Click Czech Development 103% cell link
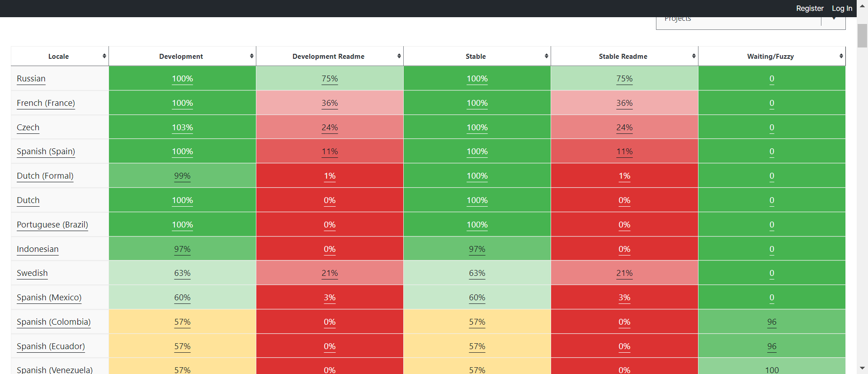 pyautogui.click(x=182, y=128)
